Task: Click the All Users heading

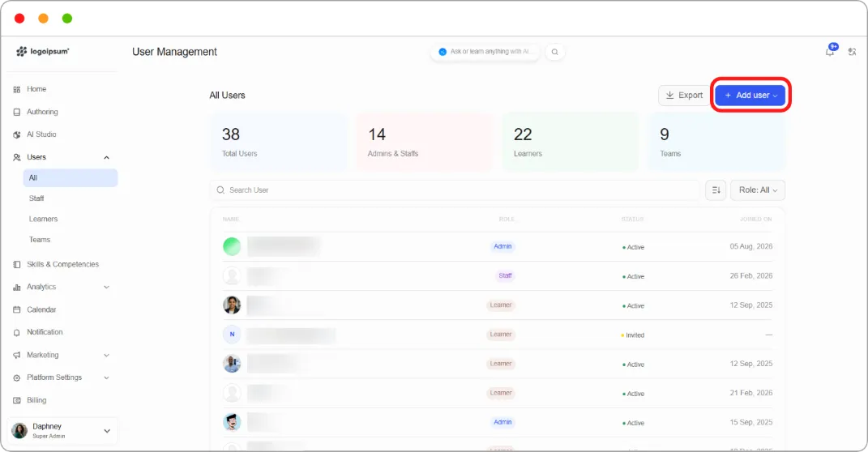Action: [x=227, y=95]
